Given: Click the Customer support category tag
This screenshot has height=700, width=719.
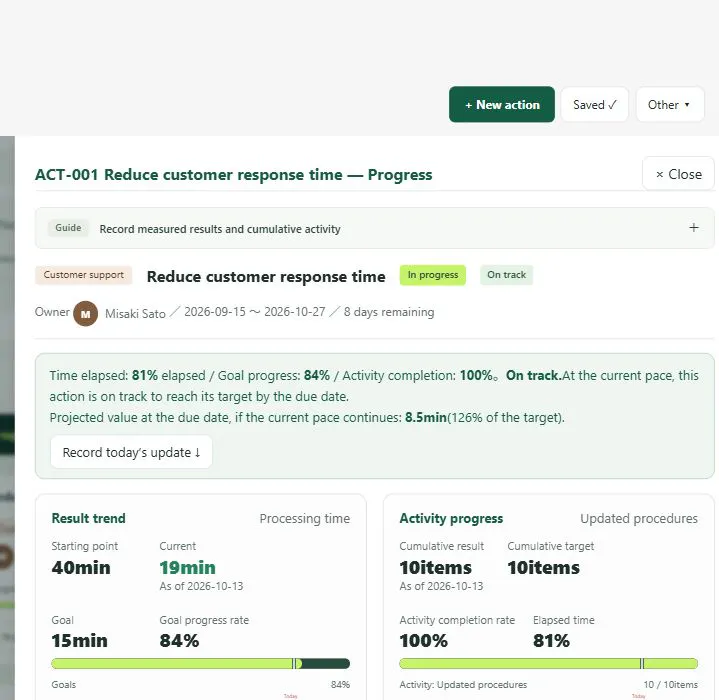Looking at the screenshot, I should pos(83,275).
